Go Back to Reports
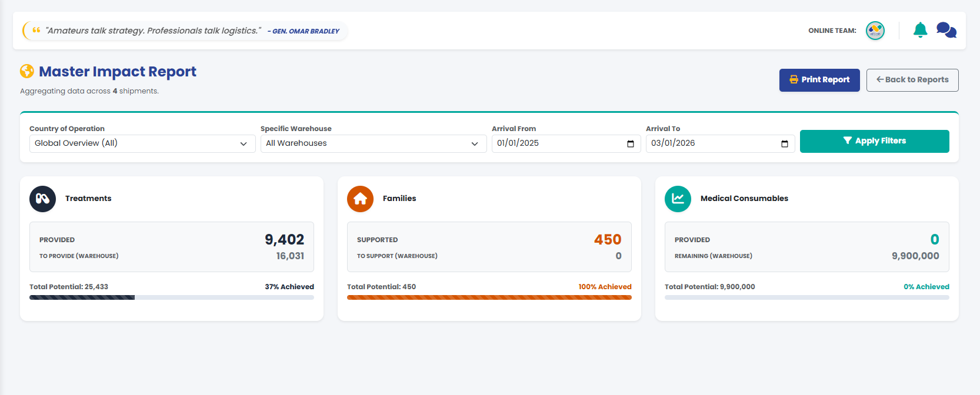Screen dimensions: 980x395 pyautogui.click(x=912, y=80)
